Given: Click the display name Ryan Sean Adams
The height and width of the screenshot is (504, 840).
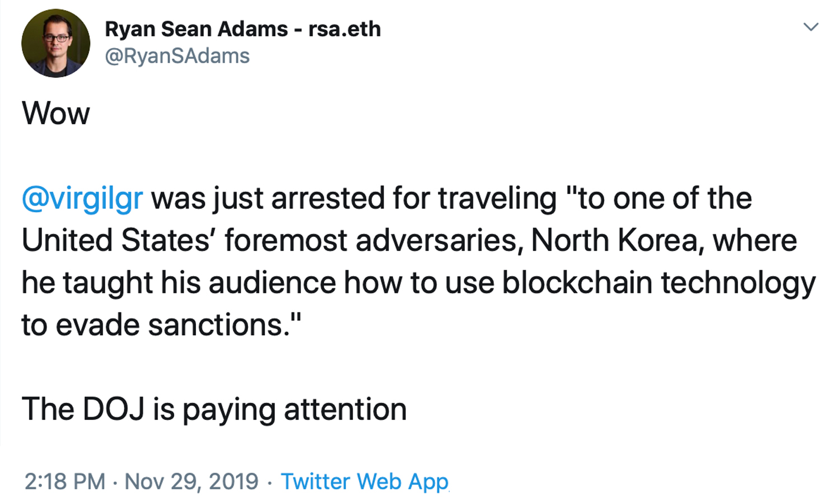Looking at the screenshot, I should coord(196,29).
